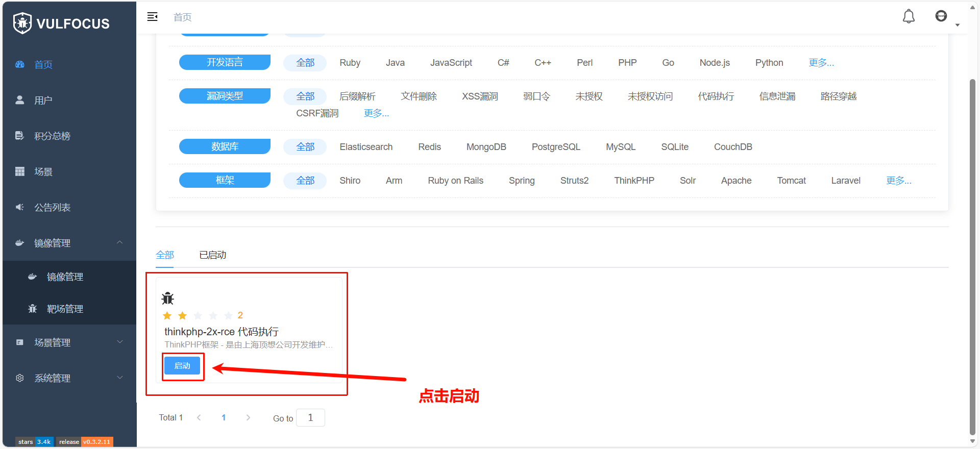
Task: Click the notification bell icon
Action: (909, 17)
